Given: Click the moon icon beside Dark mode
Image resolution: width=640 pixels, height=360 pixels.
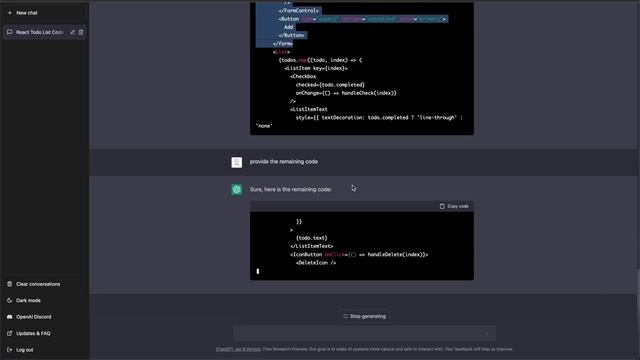Looking at the screenshot, I should (10, 300).
